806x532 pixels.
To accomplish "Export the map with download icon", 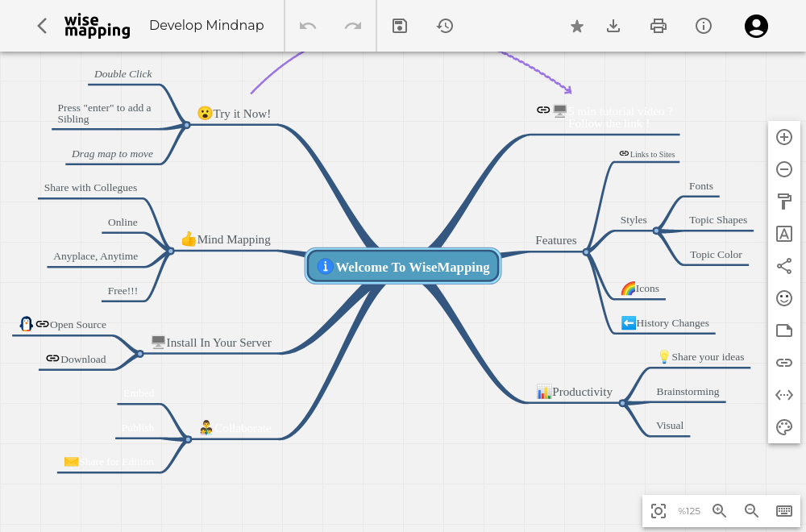I will [x=613, y=26].
